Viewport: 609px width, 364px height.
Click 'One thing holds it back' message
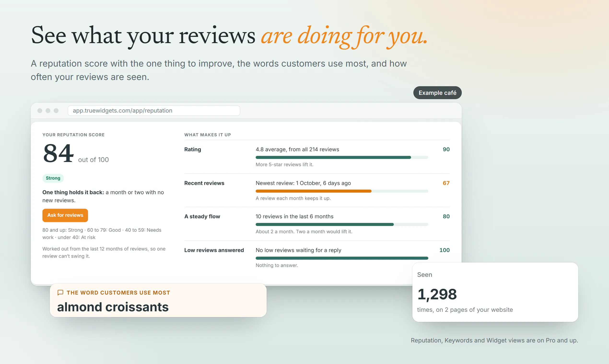(x=103, y=196)
